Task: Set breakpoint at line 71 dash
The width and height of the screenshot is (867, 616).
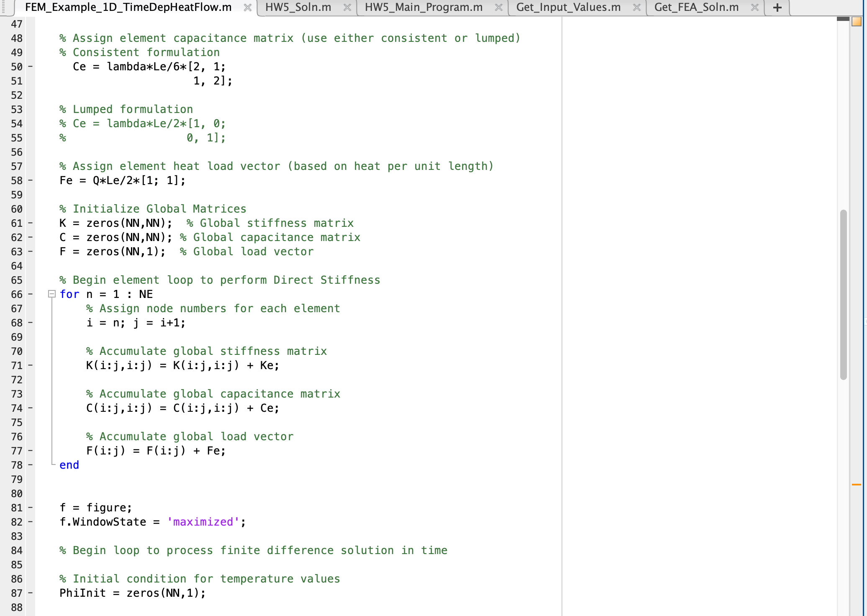Action: pyautogui.click(x=30, y=365)
